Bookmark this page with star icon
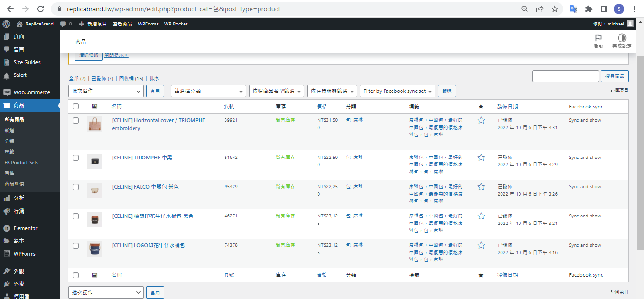 555,9
